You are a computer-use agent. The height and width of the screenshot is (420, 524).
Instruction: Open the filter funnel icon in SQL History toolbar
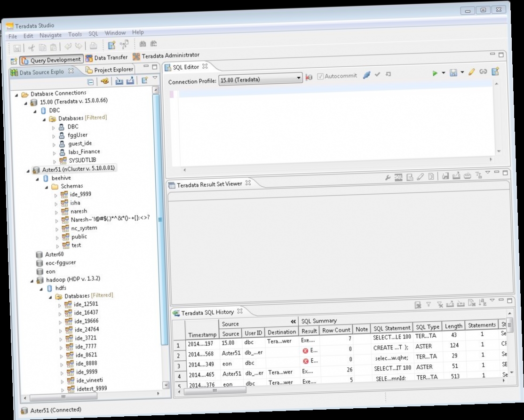pos(429,303)
